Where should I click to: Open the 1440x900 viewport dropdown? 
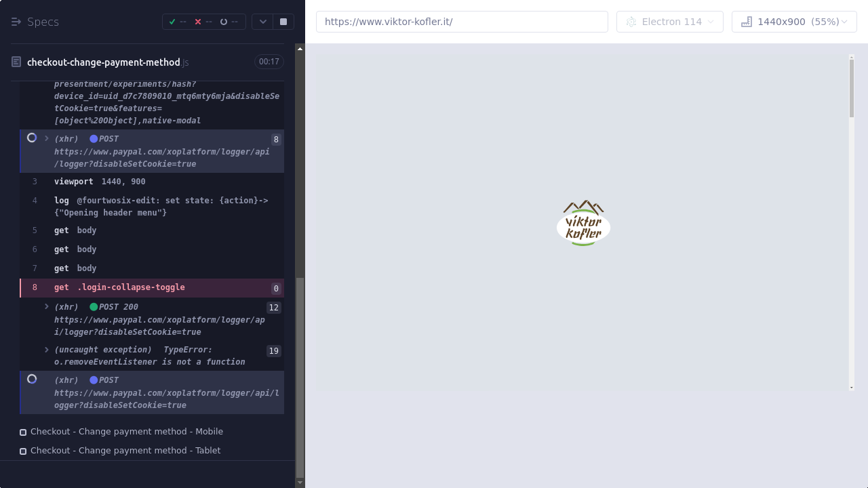tap(794, 22)
